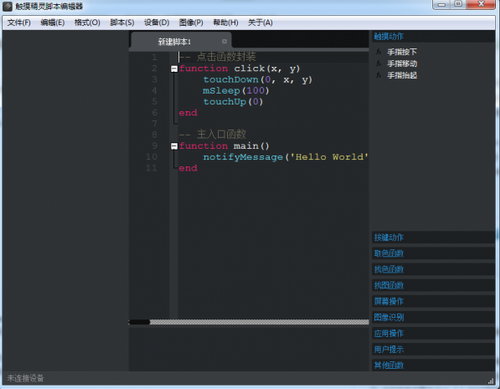Image resolution: width=500 pixels, height=389 pixels.
Task: Collapse the main function fold marker
Action: [x=174, y=146]
